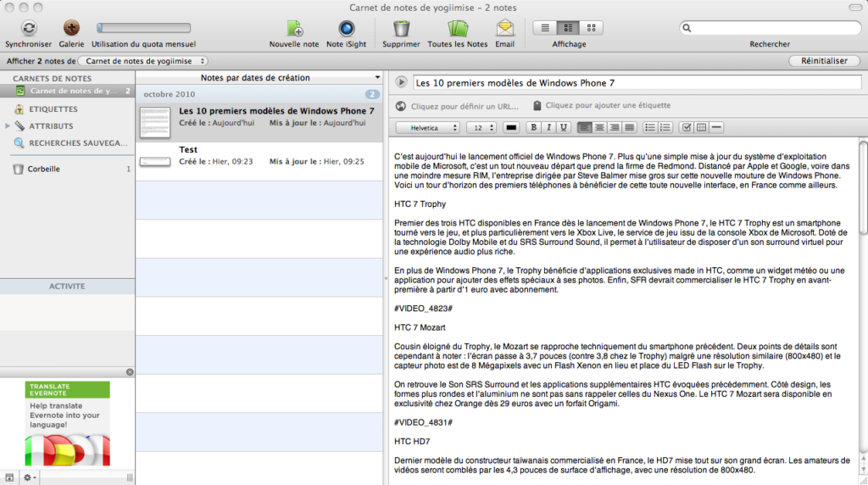Create a note with Nouvelle note
The image size is (868, 485).
click(x=294, y=28)
